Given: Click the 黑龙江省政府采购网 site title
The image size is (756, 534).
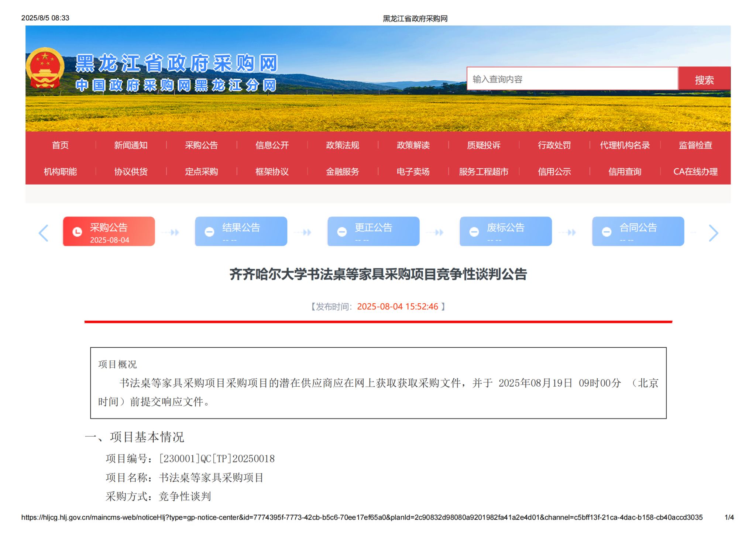Looking at the screenshot, I should [x=176, y=63].
